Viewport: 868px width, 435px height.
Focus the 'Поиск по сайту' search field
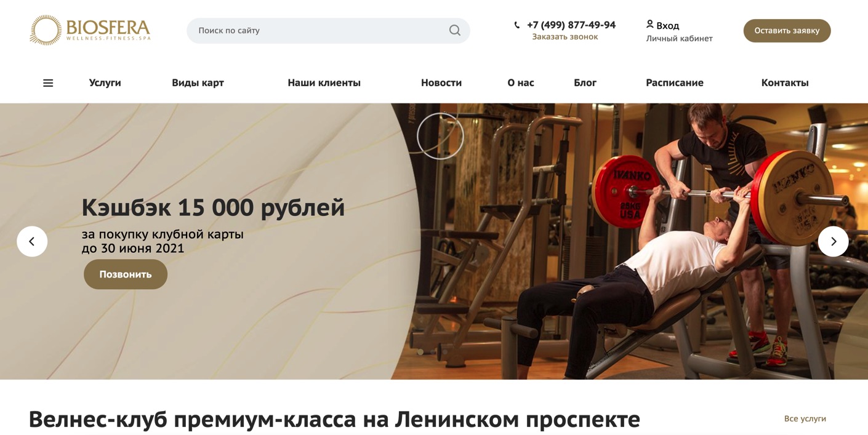(x=328, y=30)
